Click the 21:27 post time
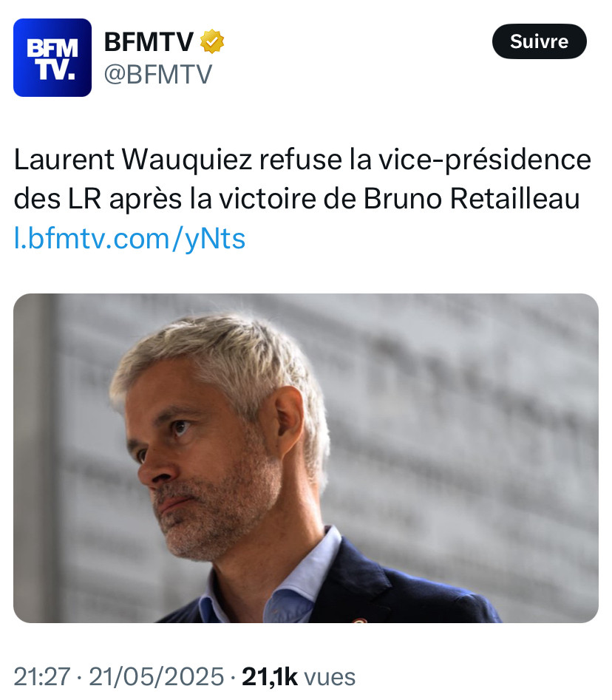This screenshot has height=700, width=612. tap(42, 676)
